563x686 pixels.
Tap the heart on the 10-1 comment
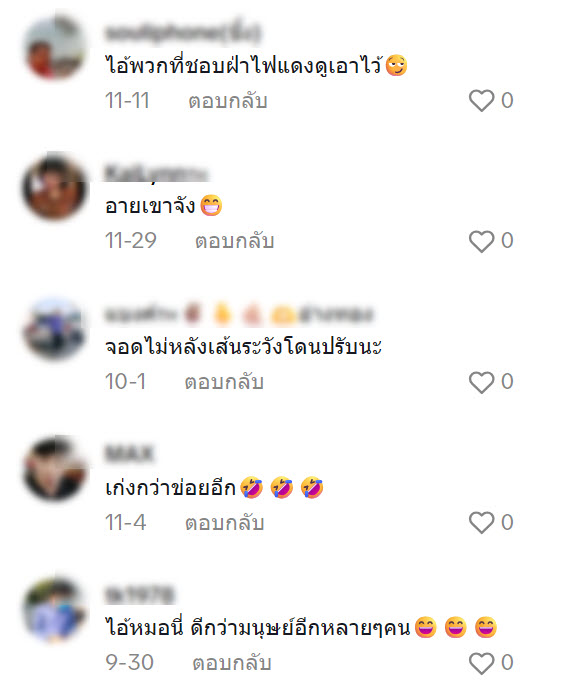point(481,382)
